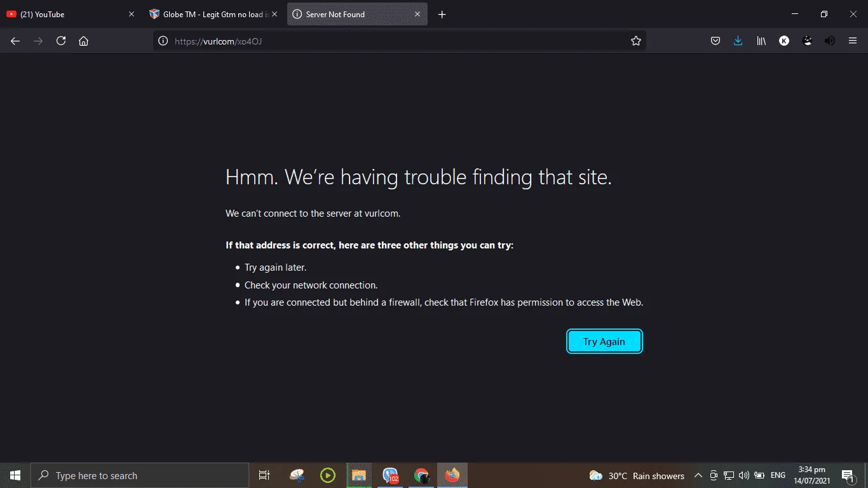The height and width of the screenshot is (488, 868).
Task: Click the taskbar search box
Action: [140, 475]
